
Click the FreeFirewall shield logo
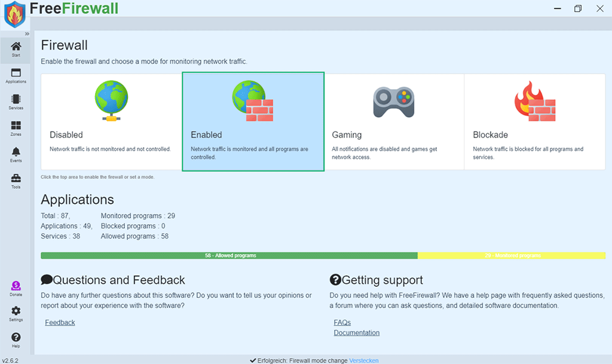coord(14,14)
